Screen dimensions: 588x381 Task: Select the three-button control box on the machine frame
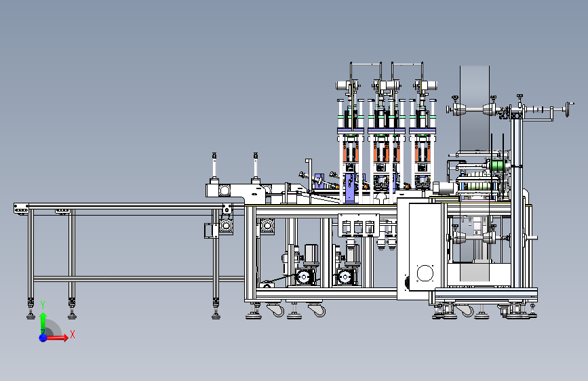(x=359, y=226)
